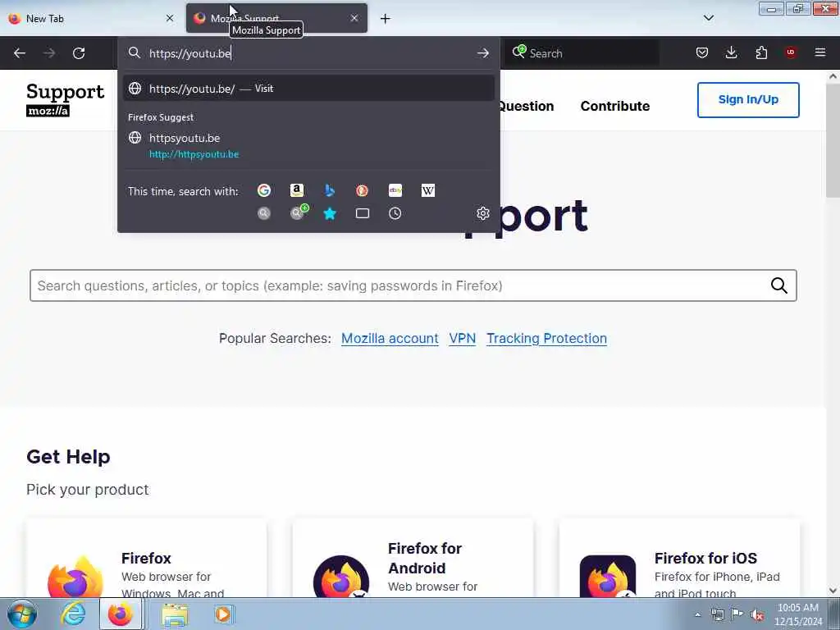Screen dimensions: 840x630
Task: Select the gray magnifier search engine icon
Action: coord(264,213)
